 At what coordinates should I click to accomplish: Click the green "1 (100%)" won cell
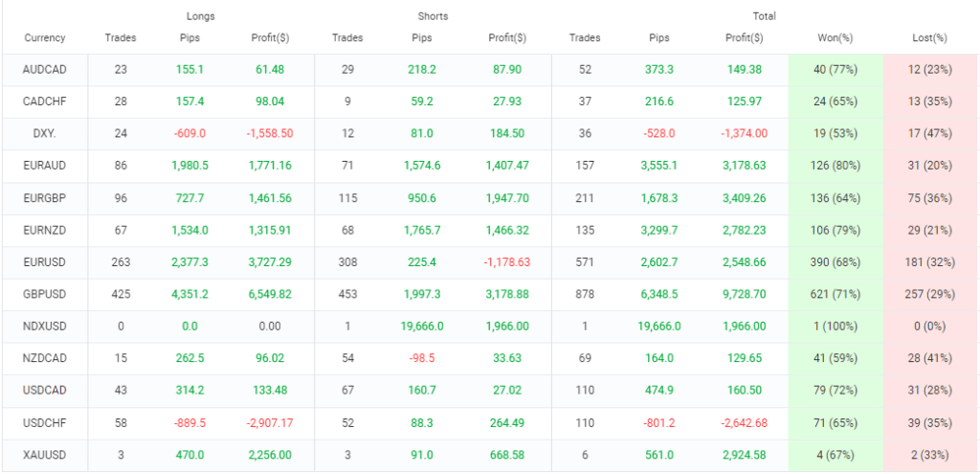tap(835, 327)
